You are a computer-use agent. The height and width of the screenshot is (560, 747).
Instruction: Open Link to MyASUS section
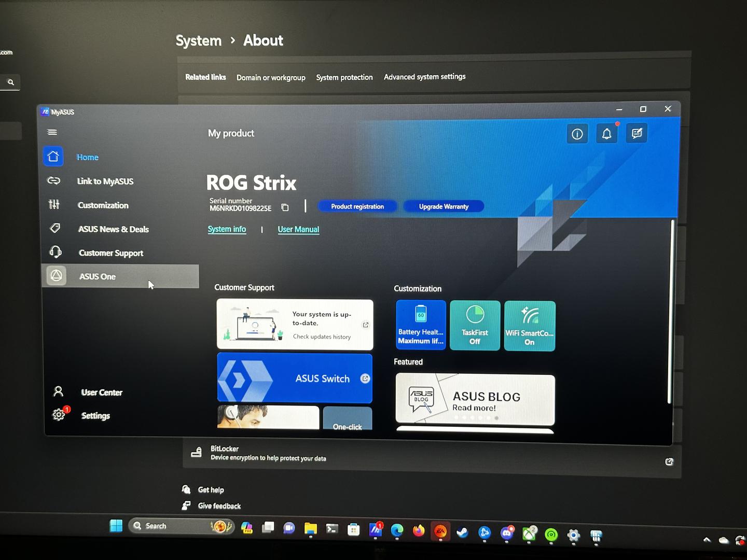(105, 181)
